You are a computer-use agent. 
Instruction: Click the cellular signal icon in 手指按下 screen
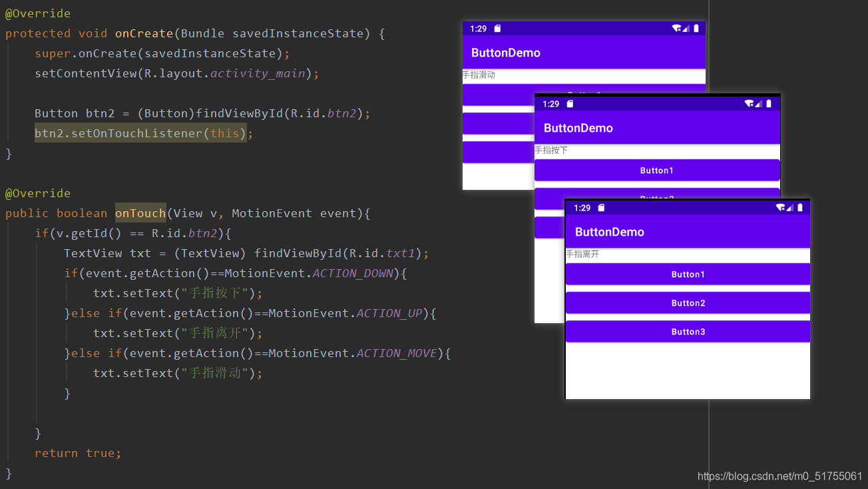pos(759,104)
